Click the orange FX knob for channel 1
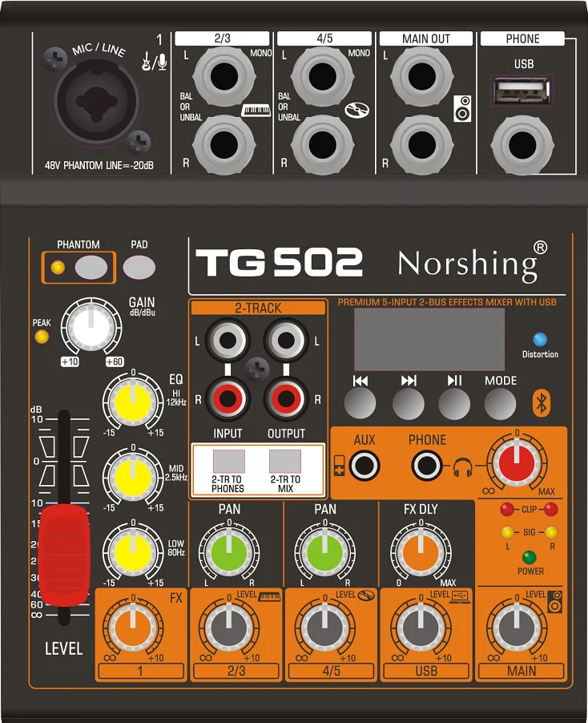Image resolution: width=588 pixels, height=723 pixels. [x=133, y=627]
